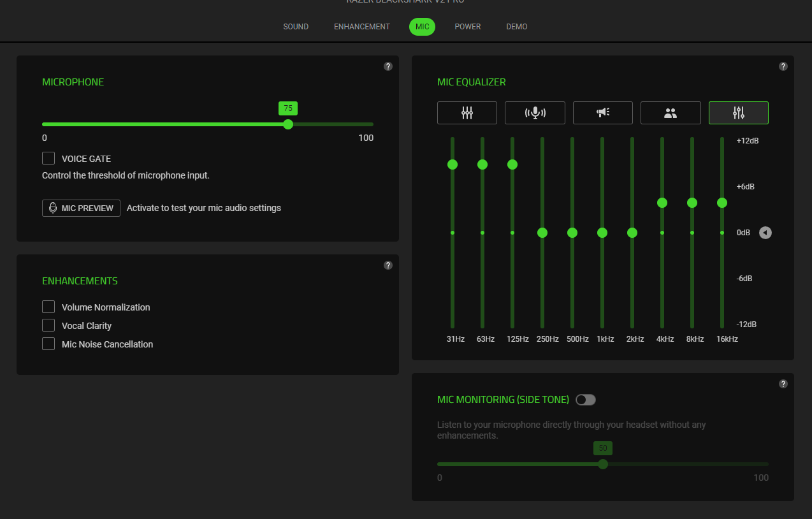Viewport: 812px width, 519px height.
Task: Click the microphone volume slider handle at 75
Action: [x=288, y=124]
